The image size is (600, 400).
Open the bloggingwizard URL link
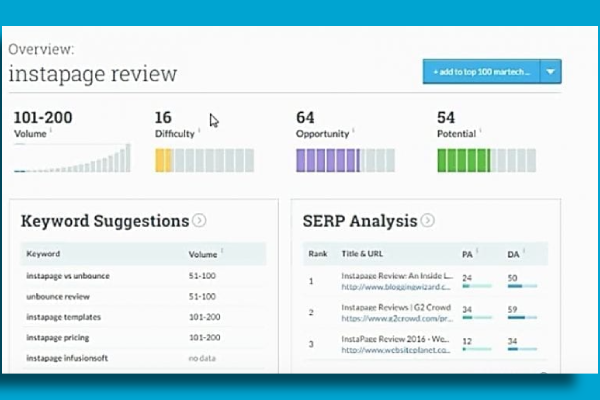396,287
